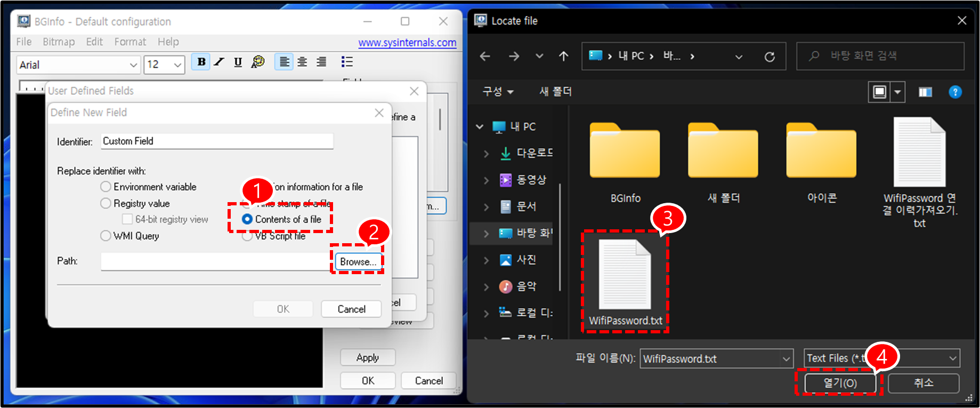This screenshot has width=980, height=408.
Task: Click the 바탕 화면 검색 search box
Action: click(880, 56)
